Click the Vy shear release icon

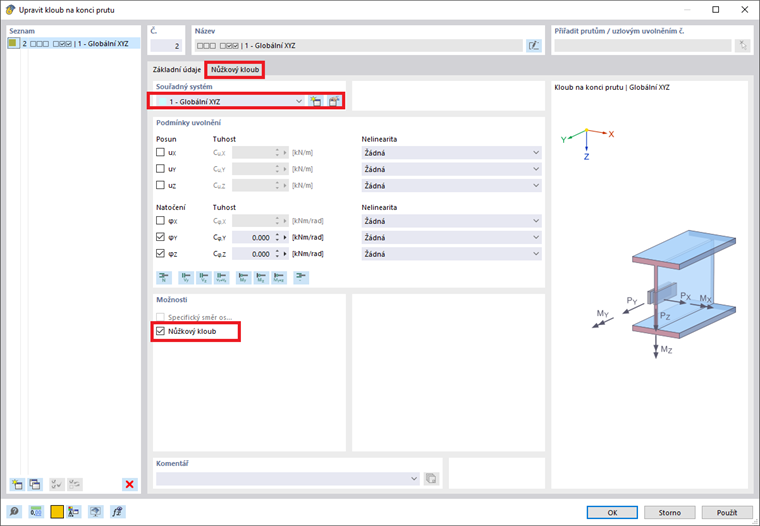[186, 277]
